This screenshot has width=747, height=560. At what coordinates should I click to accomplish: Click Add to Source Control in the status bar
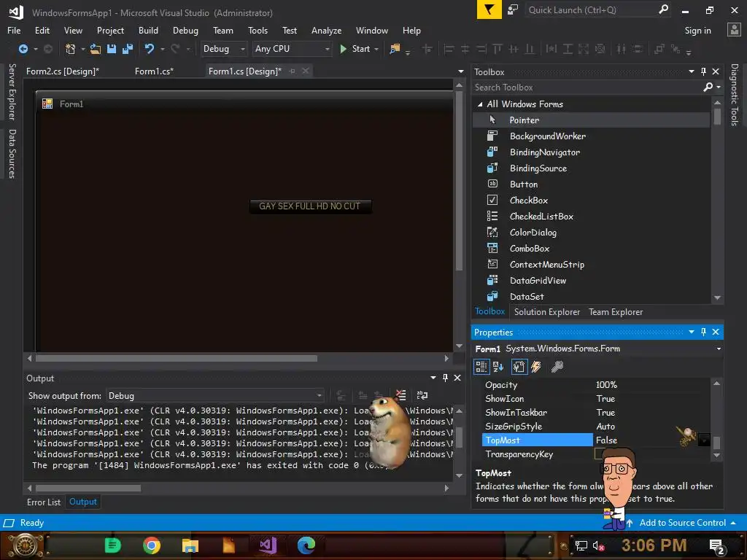[x=682, y=523]
